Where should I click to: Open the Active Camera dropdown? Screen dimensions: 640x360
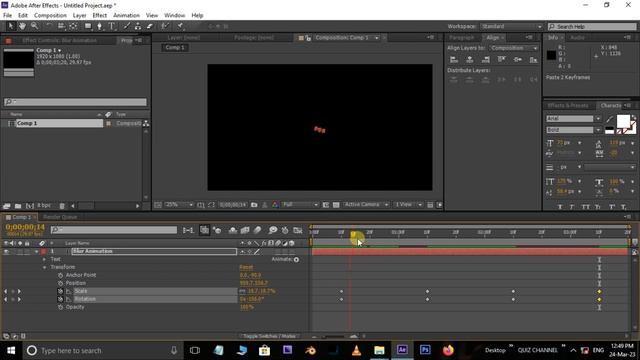366,204
